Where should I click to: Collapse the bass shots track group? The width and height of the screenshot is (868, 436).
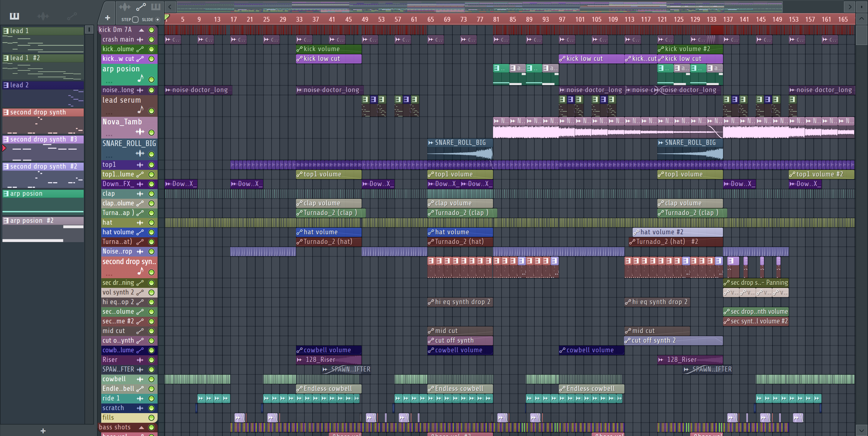tap(142, 427)
